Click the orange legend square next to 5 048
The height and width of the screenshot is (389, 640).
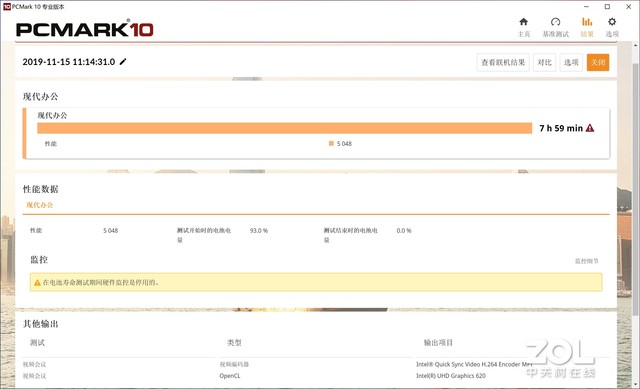tap(331, 143)
